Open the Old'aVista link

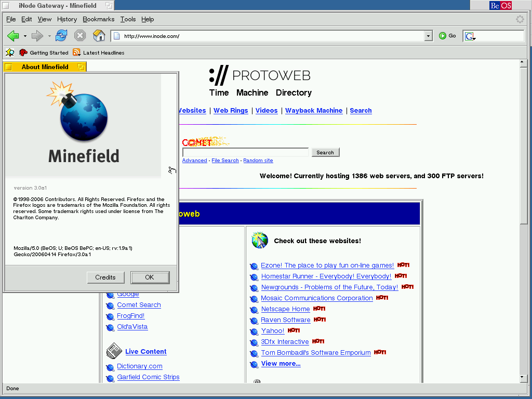coord(132,326)
